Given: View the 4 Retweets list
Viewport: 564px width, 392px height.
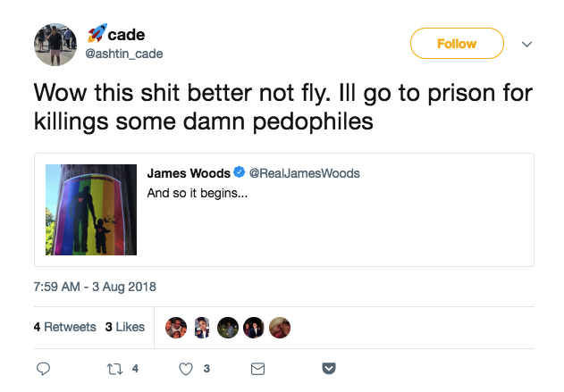Looking at the screenshot, I should [x=64, y=327].
